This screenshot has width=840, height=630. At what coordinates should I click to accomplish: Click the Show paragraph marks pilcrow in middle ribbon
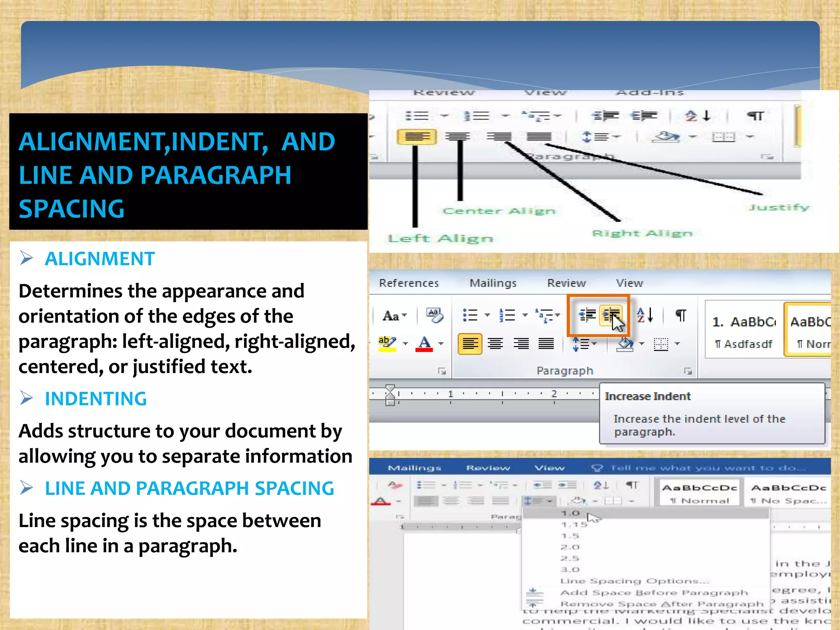680,315
